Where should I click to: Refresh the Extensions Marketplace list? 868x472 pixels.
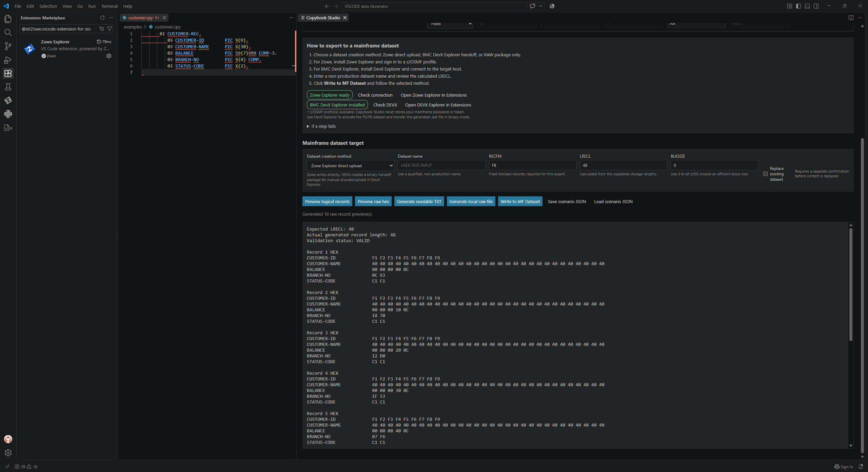[x=102, y=18]
